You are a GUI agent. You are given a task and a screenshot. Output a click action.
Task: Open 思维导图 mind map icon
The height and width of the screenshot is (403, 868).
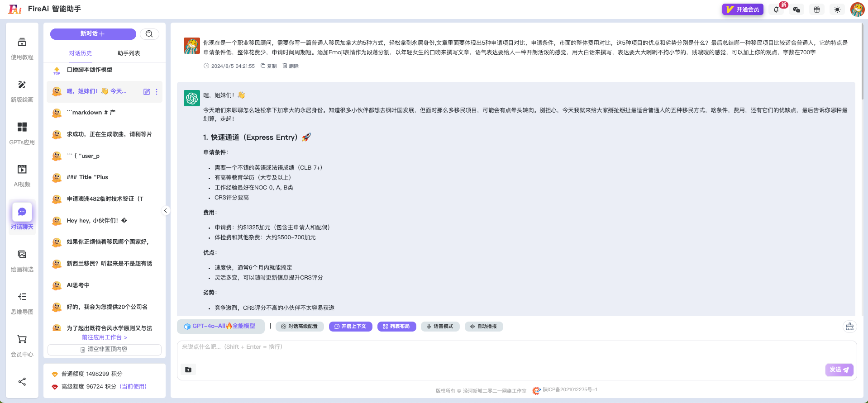pyautogui.click(x=22, y=297)
